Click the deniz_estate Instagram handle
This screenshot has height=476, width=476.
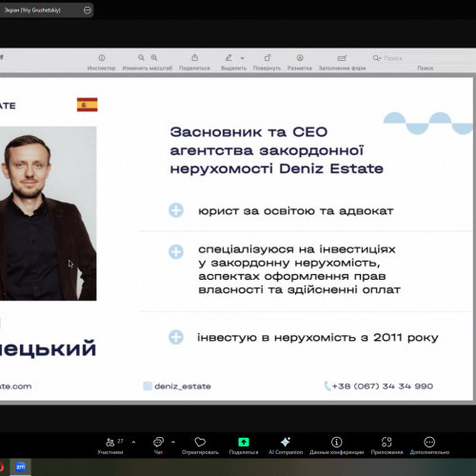coord(183,387)
